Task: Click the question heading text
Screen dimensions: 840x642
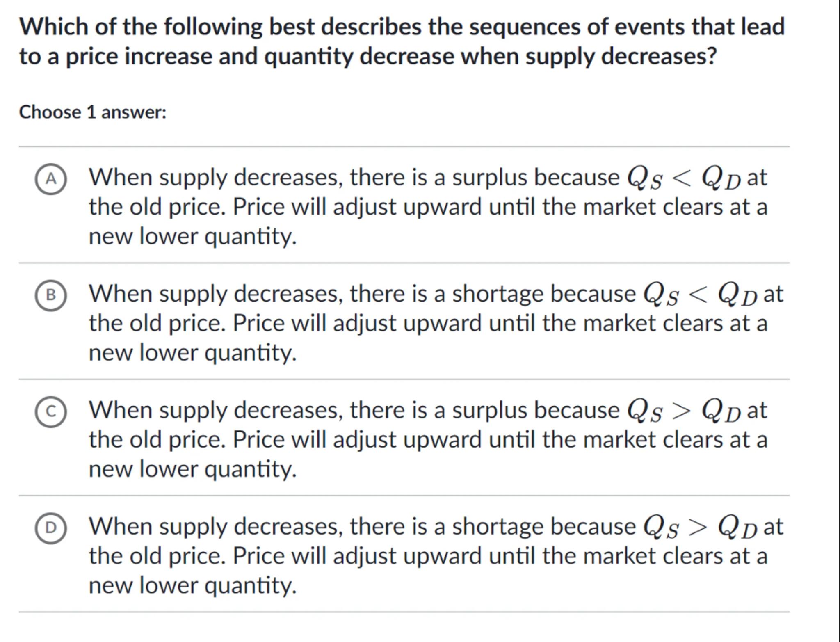Action: coord(402,41)
